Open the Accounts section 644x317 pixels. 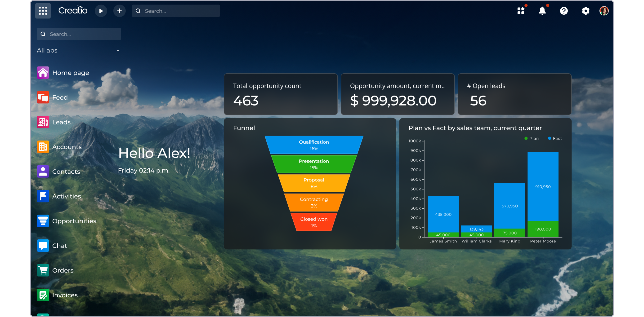[67, 147]
